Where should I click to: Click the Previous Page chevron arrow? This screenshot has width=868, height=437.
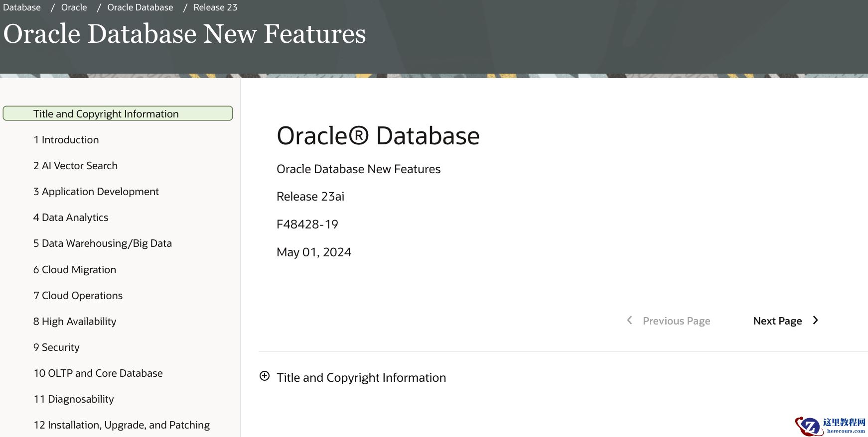(630, 321)
